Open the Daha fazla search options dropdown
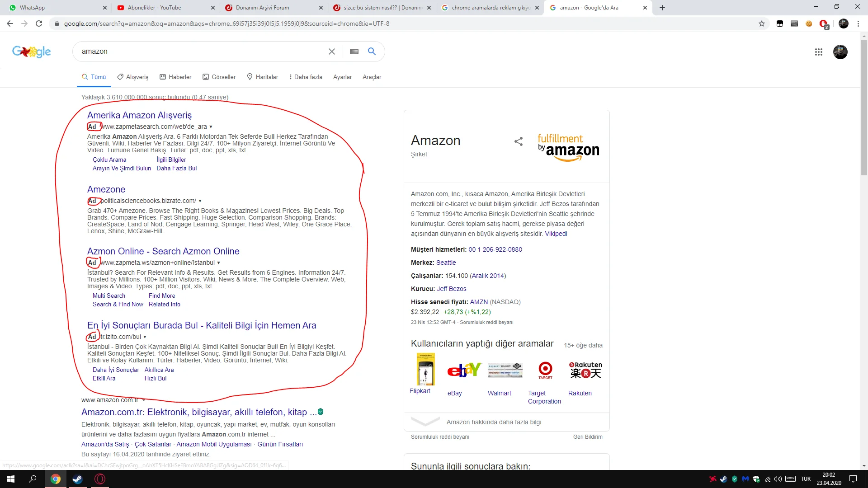 [306, 77]
